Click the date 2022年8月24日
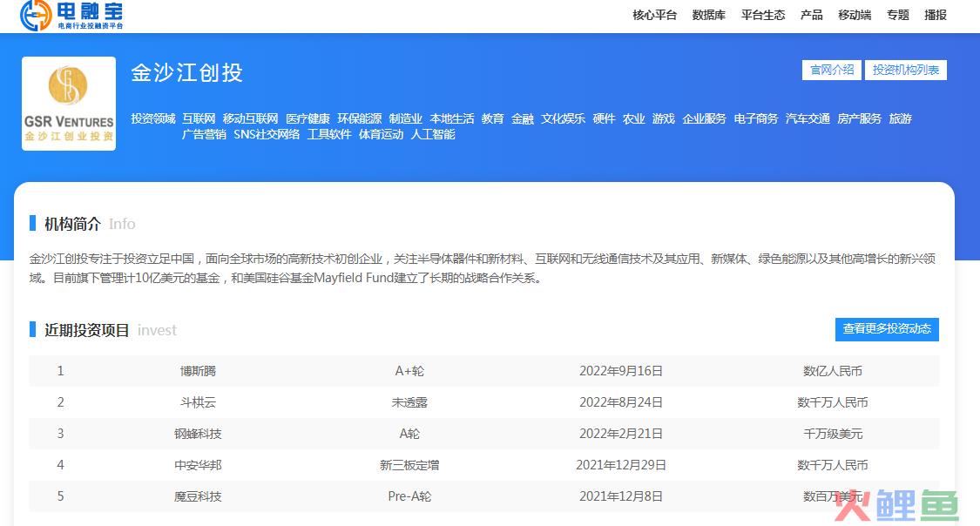This screenshot has height=526, width=980. coord(620,402)
